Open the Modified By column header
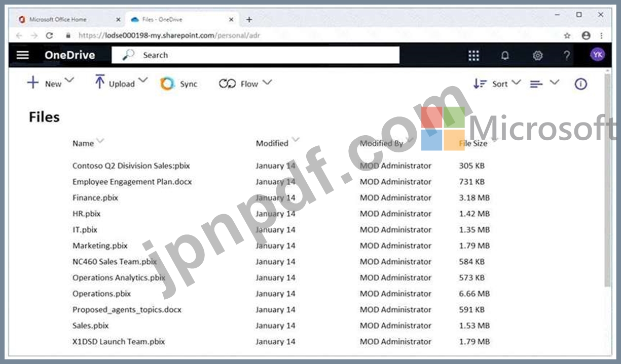The height and width of the screenshot is (364, 621). pos(381,143)
